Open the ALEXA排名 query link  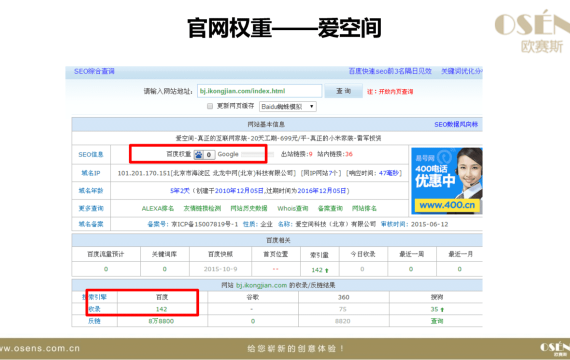157,208
